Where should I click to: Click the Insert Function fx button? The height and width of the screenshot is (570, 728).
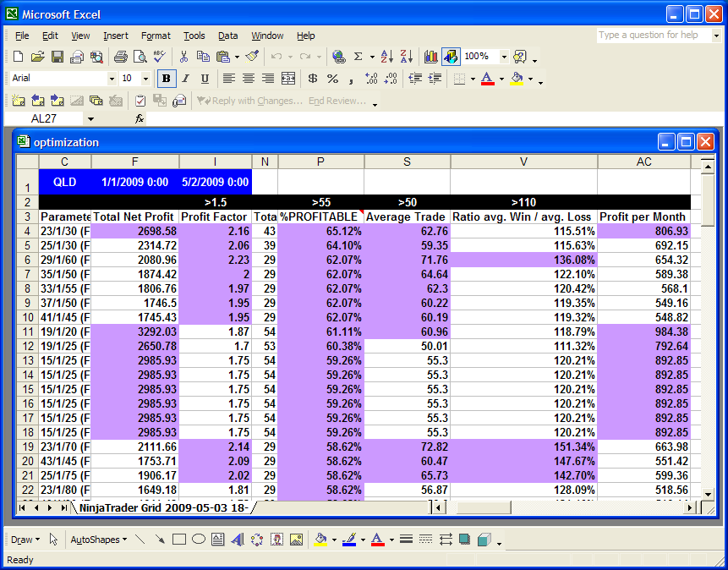point(140,119)
